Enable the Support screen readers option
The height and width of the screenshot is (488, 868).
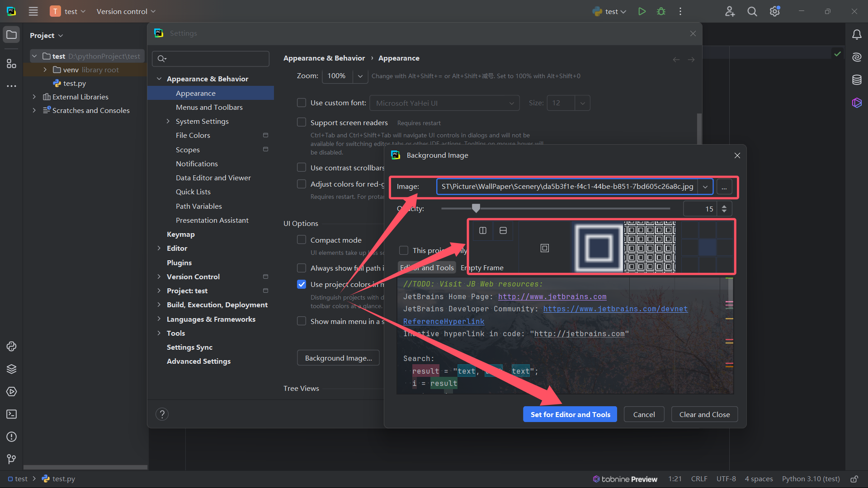pos(302,122)
